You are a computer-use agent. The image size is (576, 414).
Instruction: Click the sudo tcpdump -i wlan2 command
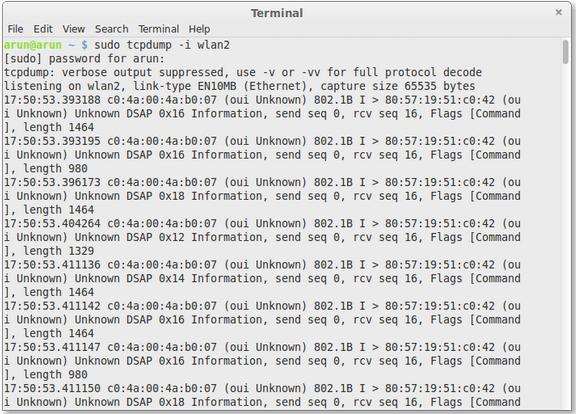[162, 45]
